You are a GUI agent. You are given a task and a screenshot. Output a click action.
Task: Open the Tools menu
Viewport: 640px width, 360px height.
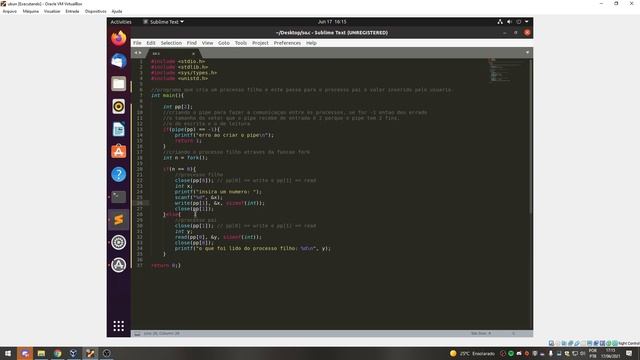(240, 43)
